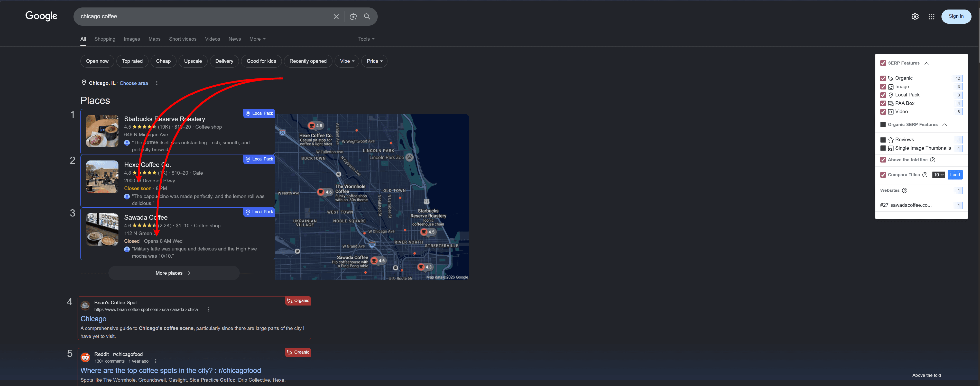Check the Reviews checkbox
This screenshot has width=980, height=386.
(883, 140)
